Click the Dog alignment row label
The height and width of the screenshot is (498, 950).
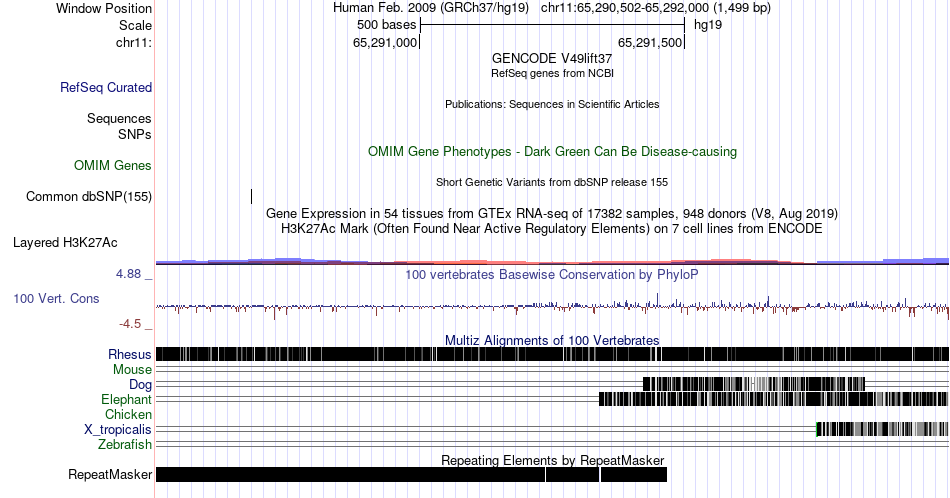(x=140, y=385)
